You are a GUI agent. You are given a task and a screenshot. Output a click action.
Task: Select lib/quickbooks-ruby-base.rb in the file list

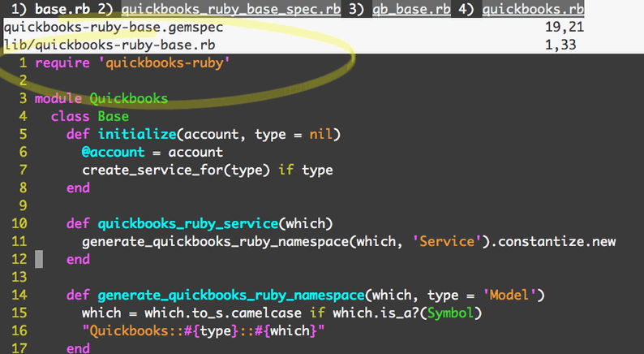tap(109, 45)
